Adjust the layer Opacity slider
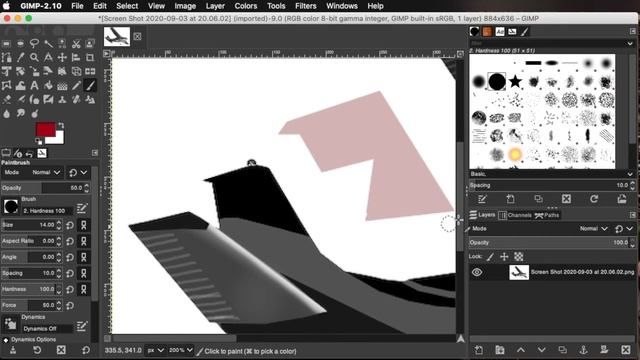 551,242
